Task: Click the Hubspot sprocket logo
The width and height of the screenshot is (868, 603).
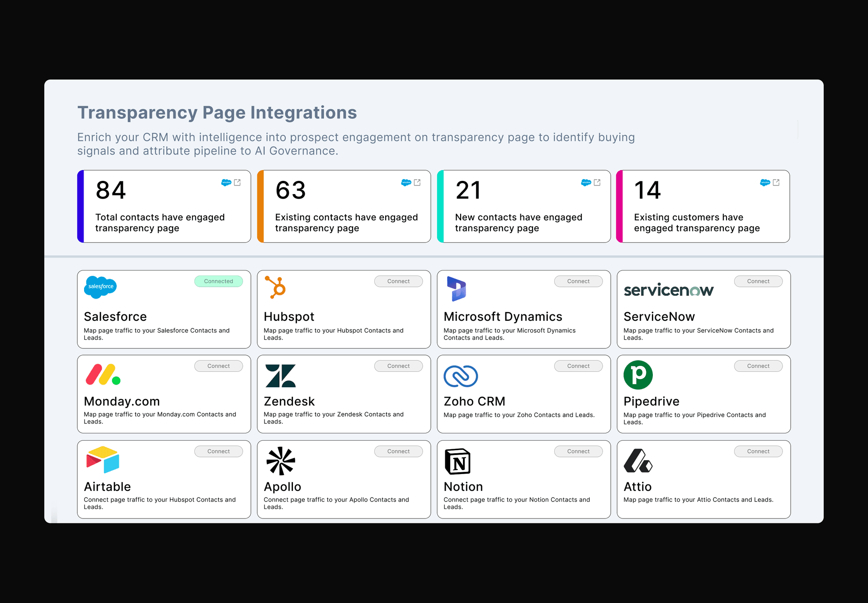Action: coord(275,287)
